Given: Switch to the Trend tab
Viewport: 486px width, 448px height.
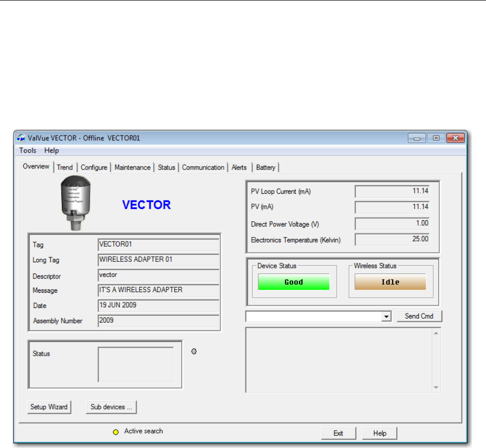Looking at the screenshot, I should click(x=65, y=167).
